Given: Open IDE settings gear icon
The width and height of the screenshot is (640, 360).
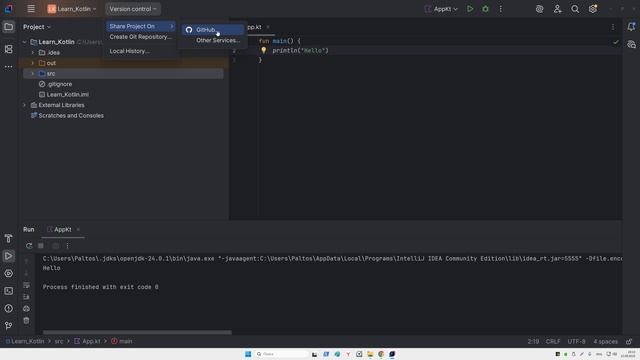Looking at the screenshot, I should 593,9.
